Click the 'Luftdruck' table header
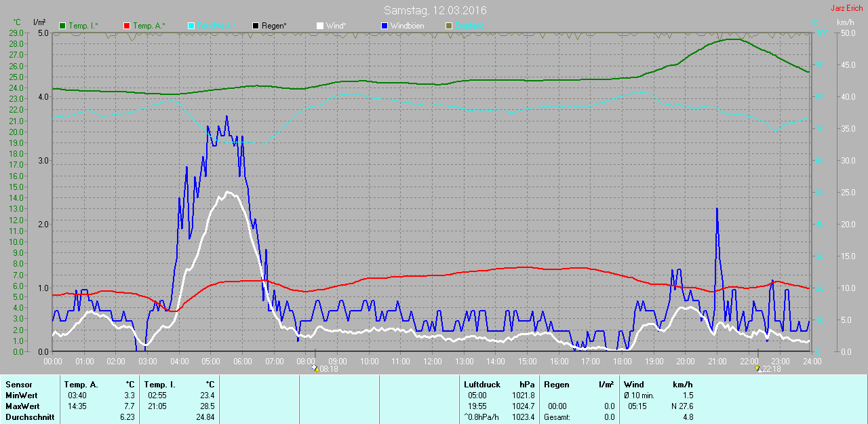Screen dimensions: 868x424 pyautogui.click(x=481, y=385)
